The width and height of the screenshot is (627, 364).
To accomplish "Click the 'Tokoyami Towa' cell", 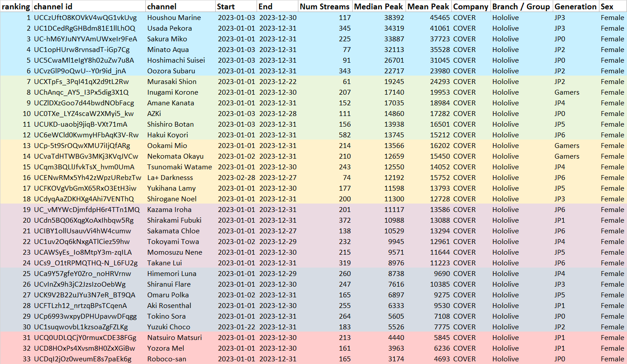I will pos(181,242).
